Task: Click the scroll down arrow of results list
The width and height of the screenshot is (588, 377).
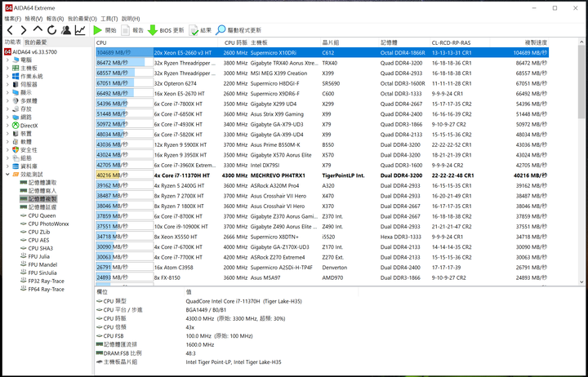Action: pos(581,282)
